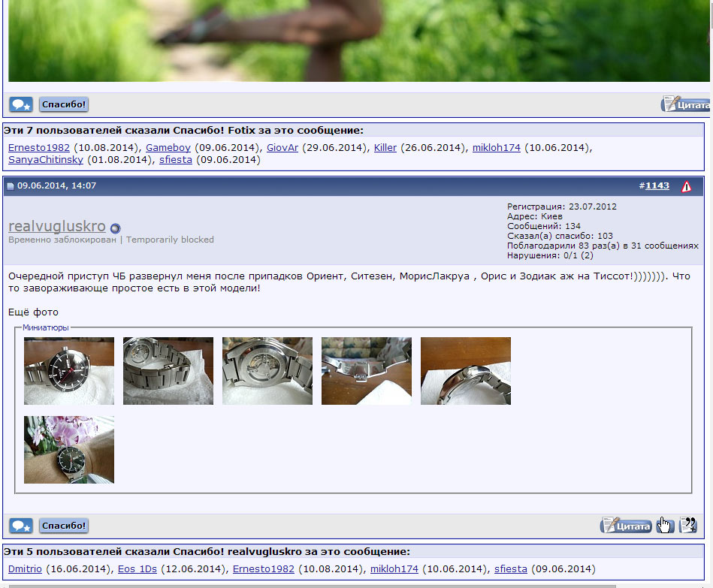Open thumbnail of watch on wrist with orchids
The width and height of the screenshot is (713, 588).
pyautogui.click(x=69, y=449)
